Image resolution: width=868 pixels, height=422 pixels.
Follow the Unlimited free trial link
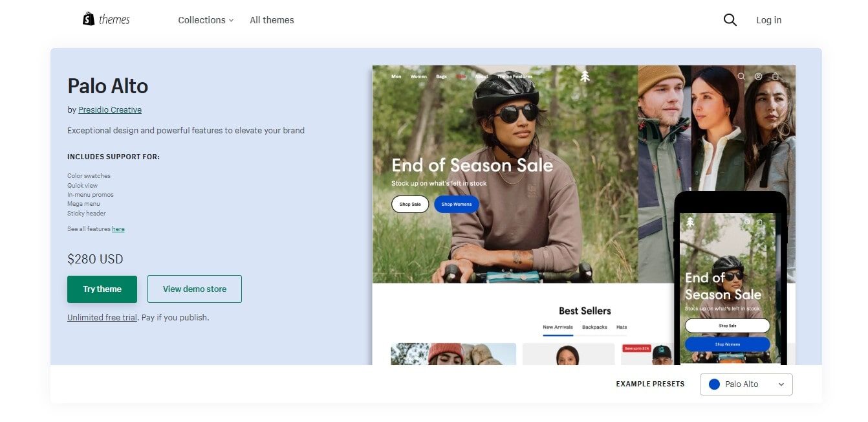coord(102,317)
